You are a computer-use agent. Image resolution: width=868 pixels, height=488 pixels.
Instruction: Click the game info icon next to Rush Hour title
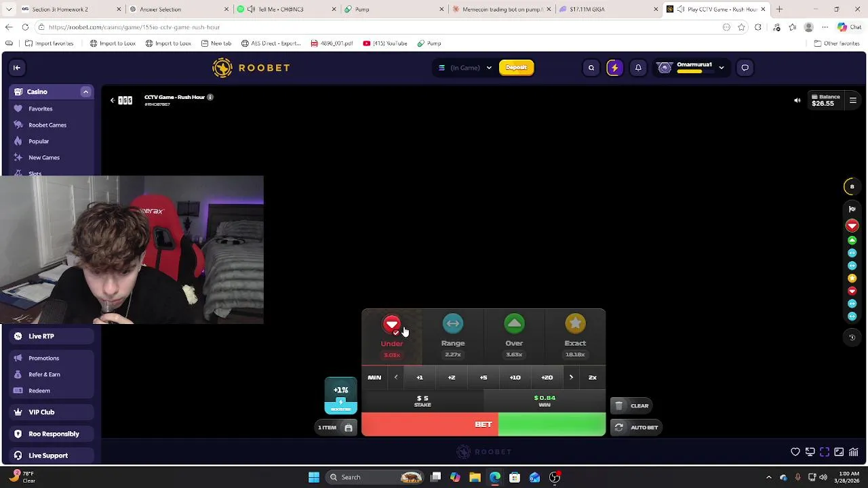(x=210, y=97)
